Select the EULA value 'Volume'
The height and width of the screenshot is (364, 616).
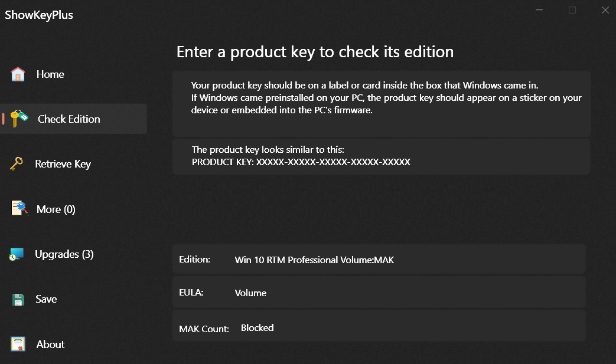(x=250, y=293)
